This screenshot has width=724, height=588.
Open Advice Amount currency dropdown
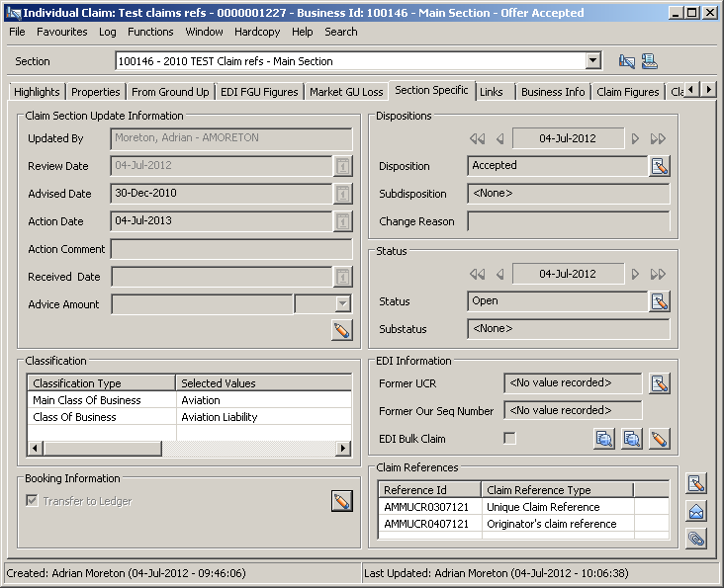click(x=342, y=304)
